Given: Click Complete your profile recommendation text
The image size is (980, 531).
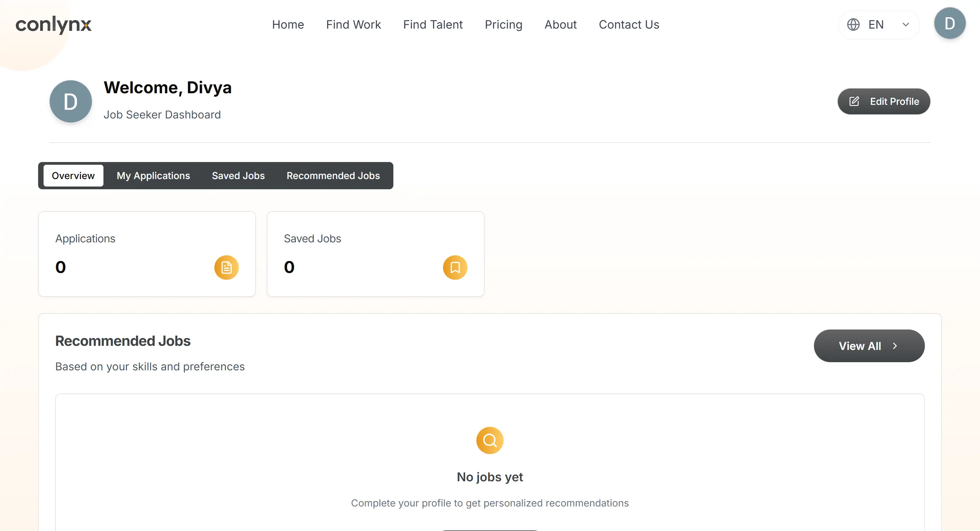Looking at the screenshot, I should (x=490, y=503).
